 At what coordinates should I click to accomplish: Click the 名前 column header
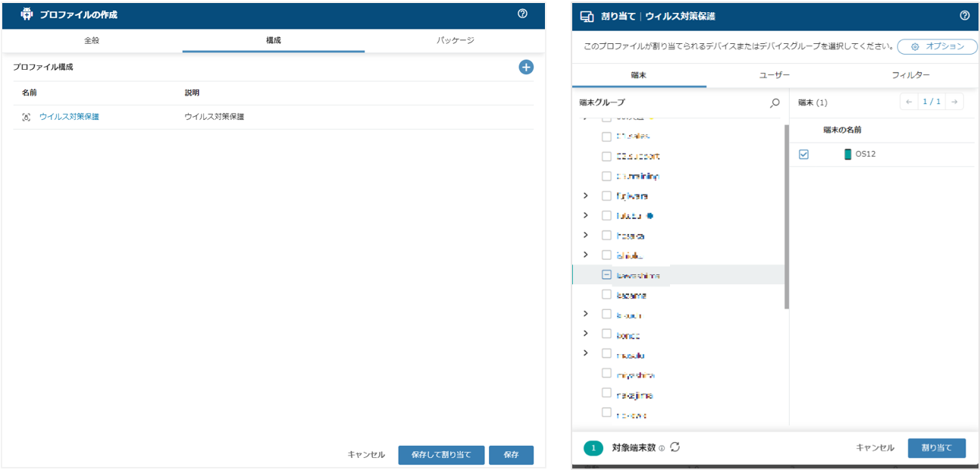(x=30, y=92)
